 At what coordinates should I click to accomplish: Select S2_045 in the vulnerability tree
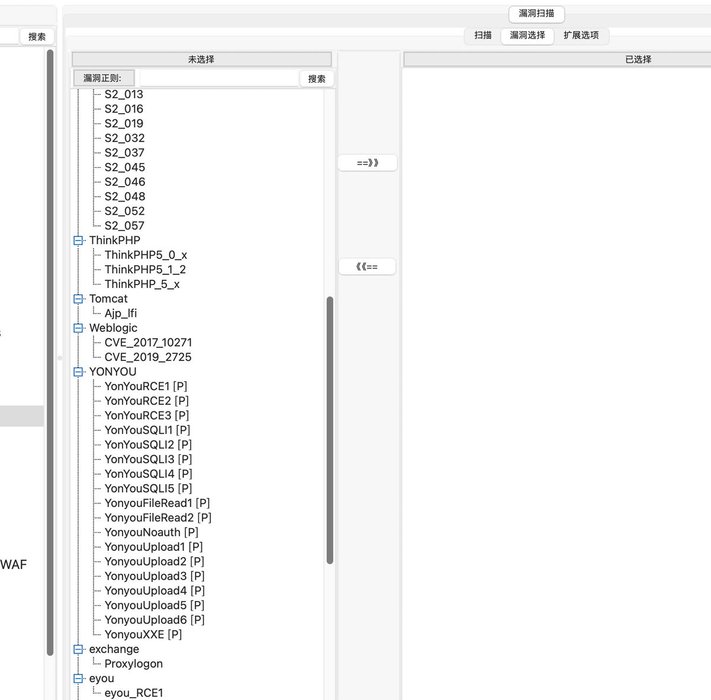[x=124, y=168]
